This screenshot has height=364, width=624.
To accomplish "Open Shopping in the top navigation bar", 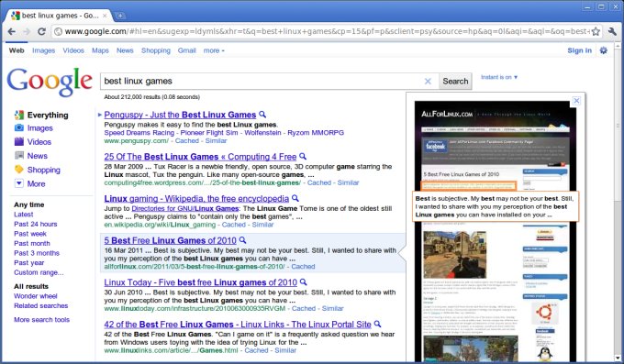I will click(x=156, y=50).
